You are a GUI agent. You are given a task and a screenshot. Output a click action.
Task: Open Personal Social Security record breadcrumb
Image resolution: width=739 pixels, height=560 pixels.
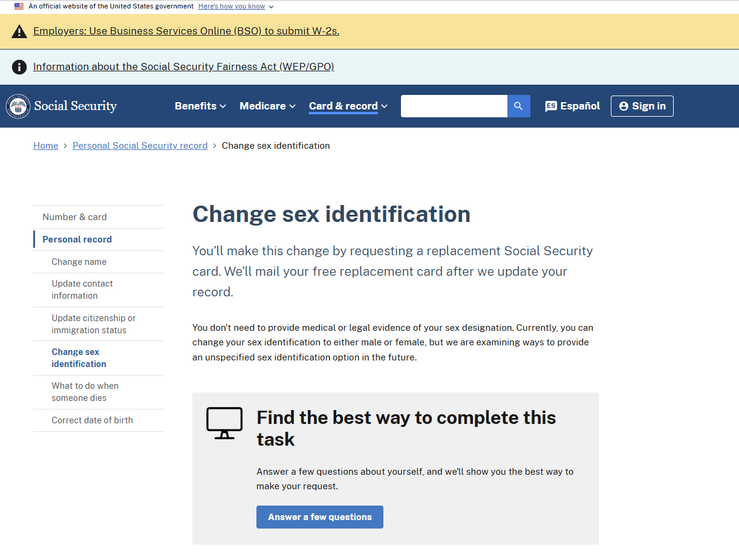pos(140,146)
